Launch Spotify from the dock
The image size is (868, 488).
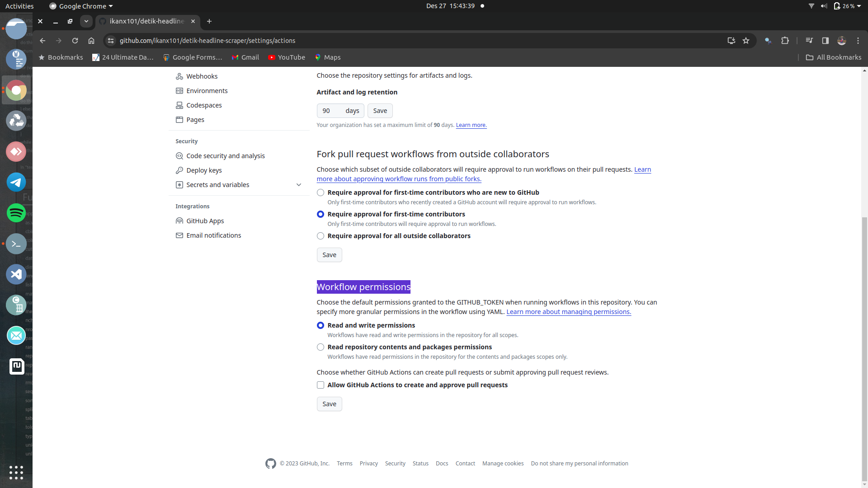[x=16, y=213]
